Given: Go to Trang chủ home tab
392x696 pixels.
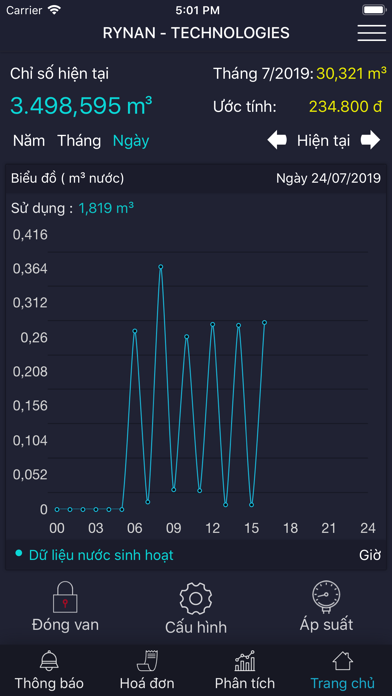Looking at the screenshot, I should point(342,670).
